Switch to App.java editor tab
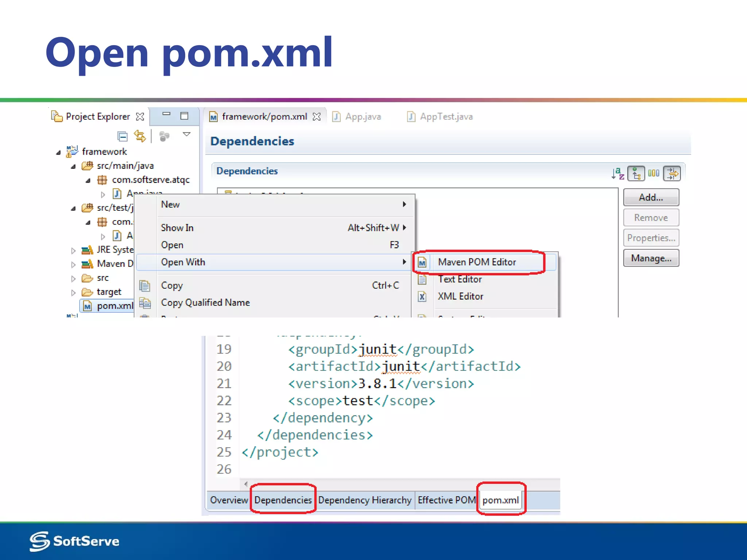The height and width of the screenshot is (560, 747). click(357, 117)
